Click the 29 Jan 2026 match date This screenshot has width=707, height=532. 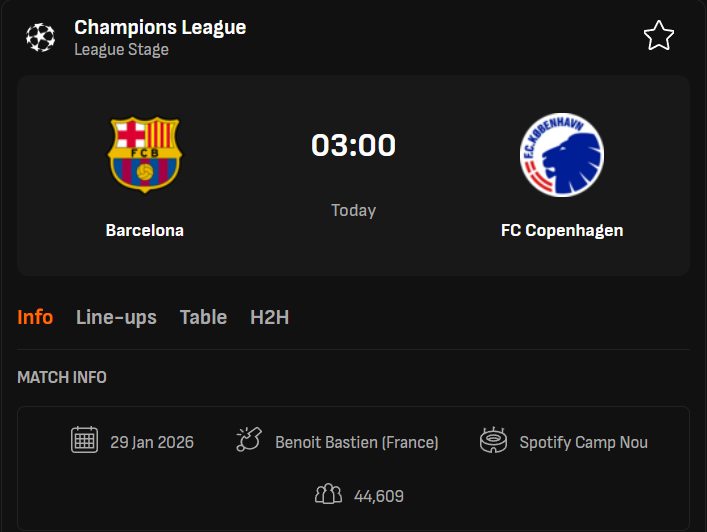tap(152, 441)
